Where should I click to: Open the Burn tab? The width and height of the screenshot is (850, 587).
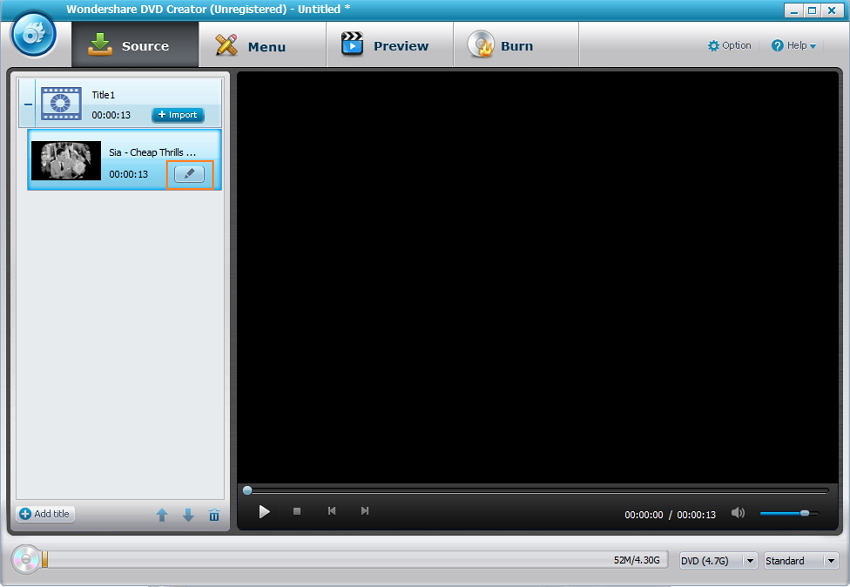click(516, 45)
